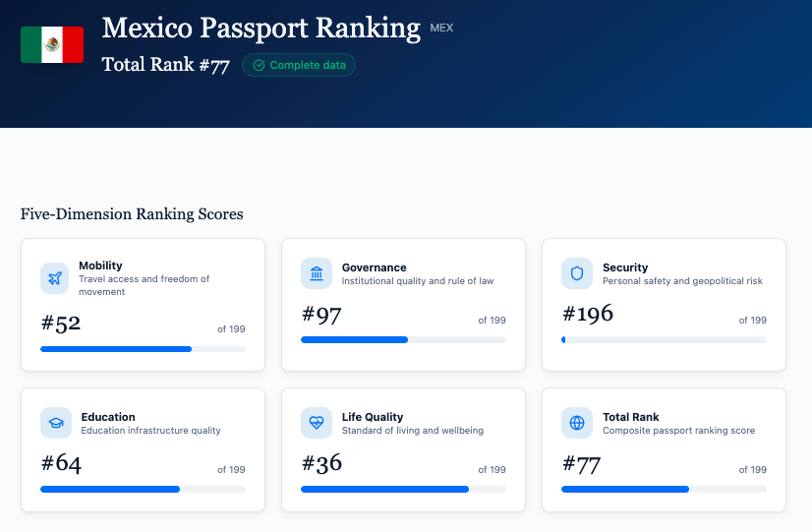Screen dimensions: 812x532
Task: Select the Mobility #52 rank value
Action: (61, 323)
